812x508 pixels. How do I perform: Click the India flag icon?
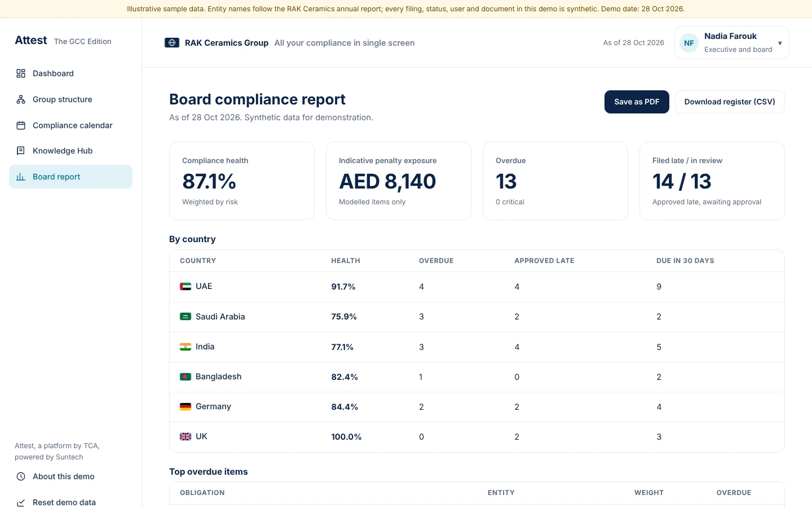pyautogui.click(x=186, y=347)
